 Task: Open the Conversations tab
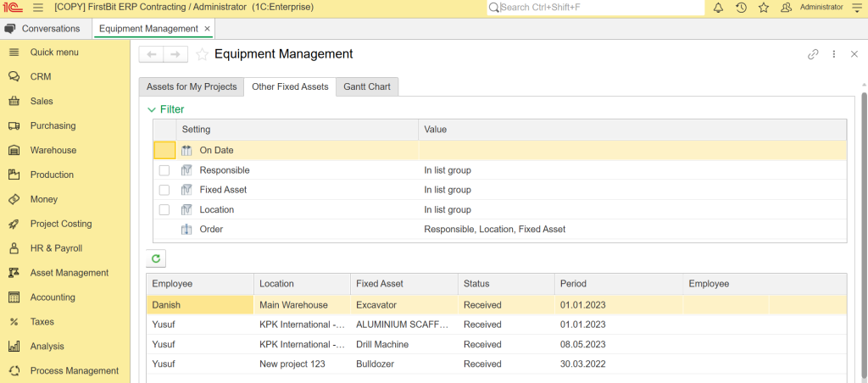46,29
